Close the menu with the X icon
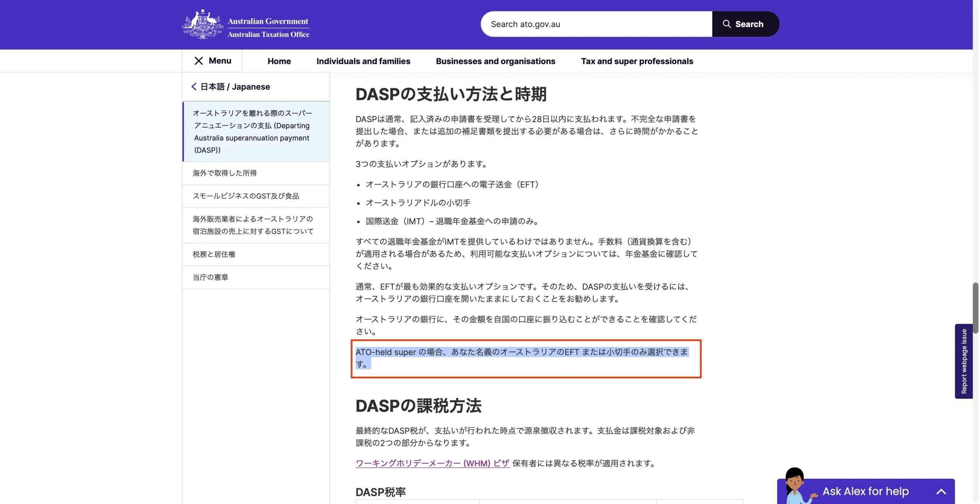This screenshot has height=504, width=980. pyautogui.click(x=198, y=61)
